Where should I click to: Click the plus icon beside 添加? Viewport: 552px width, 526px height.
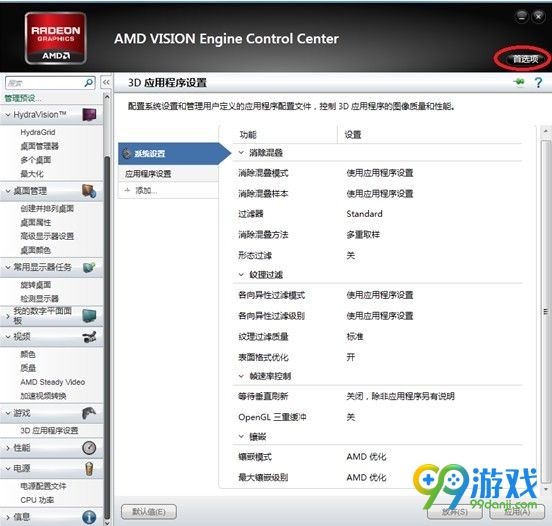pos(127,190)
